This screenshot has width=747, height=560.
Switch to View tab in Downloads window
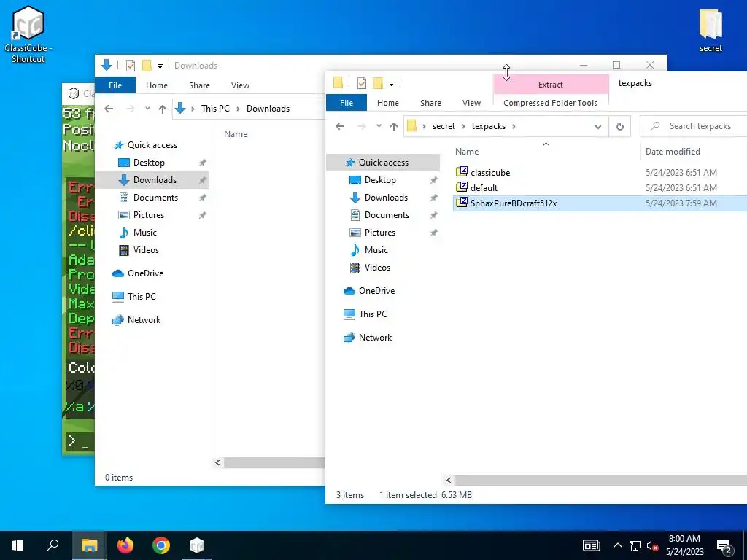240,85
